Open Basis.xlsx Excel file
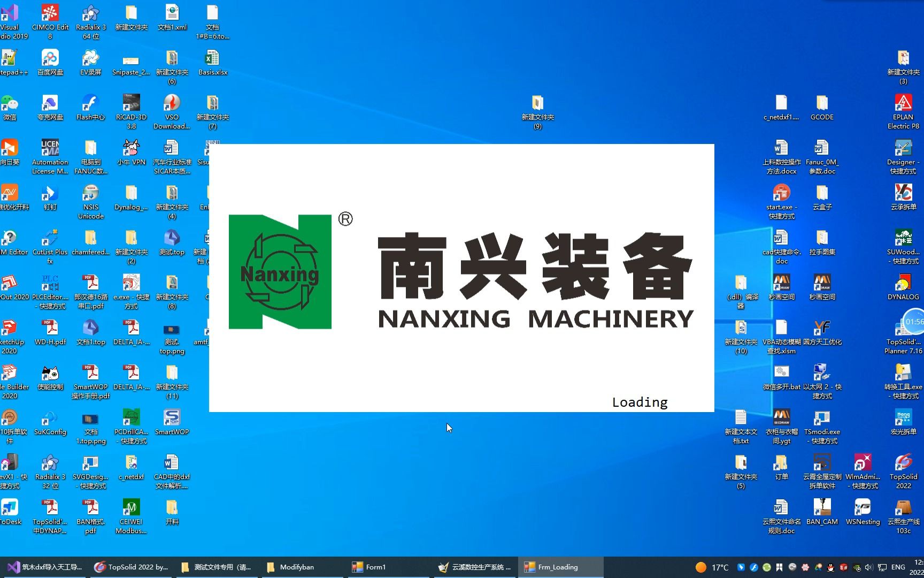 213,62
